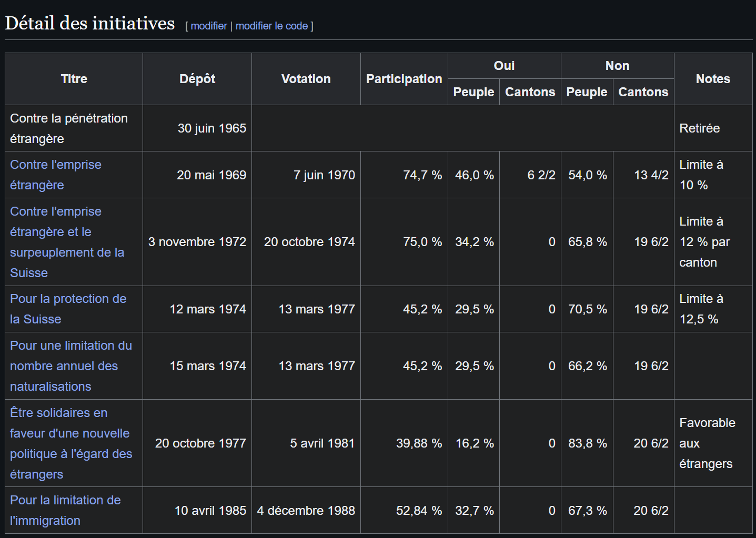The height and width of the screenshot is (538, 756).
Task: Click the '32,7 %' Oui cell
Action: click(x=474, y=510)
